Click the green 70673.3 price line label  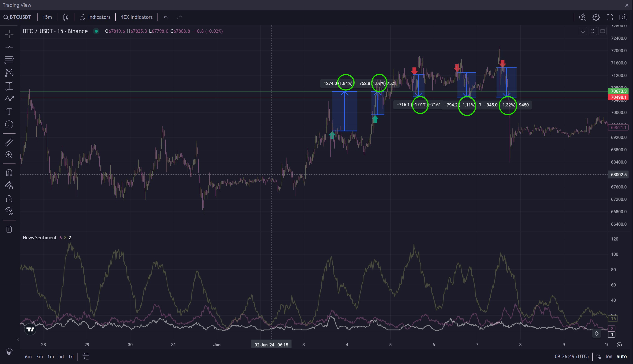pyautogui.click(x=618, y=91)
